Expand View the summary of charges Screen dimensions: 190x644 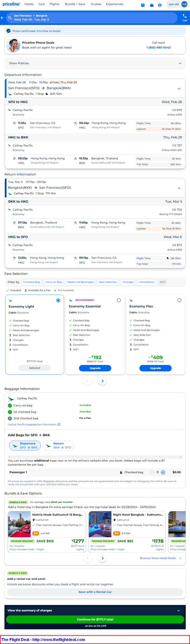[x=95, y=610]
